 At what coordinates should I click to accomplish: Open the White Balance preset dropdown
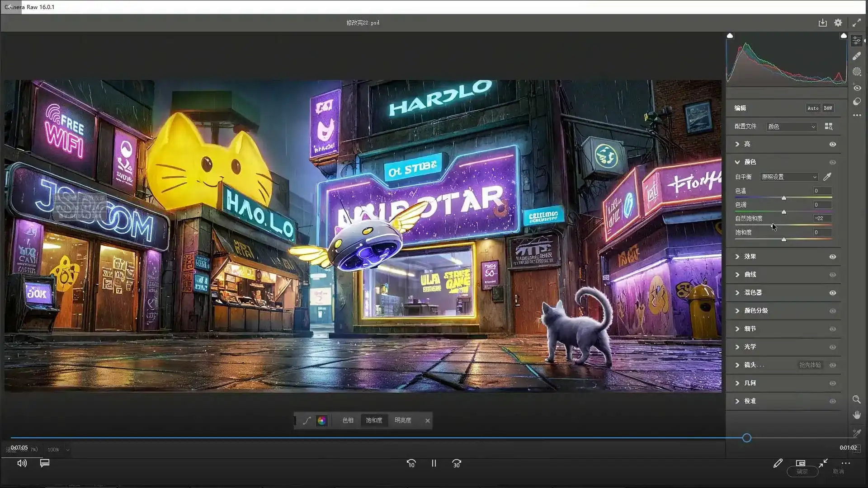click(x=789, y=177)
